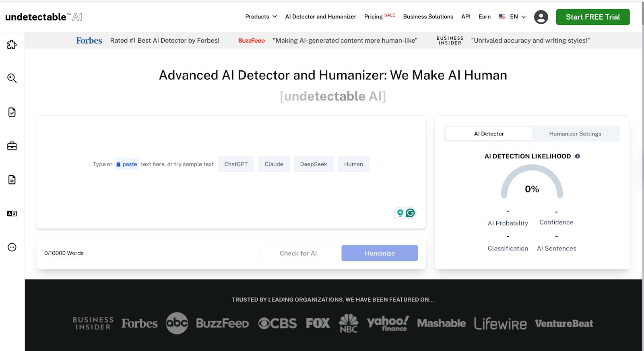This screenshot has width=644, height=351.
Task: Click the Grammarly icon in text box
Action: tap(410, 213)
